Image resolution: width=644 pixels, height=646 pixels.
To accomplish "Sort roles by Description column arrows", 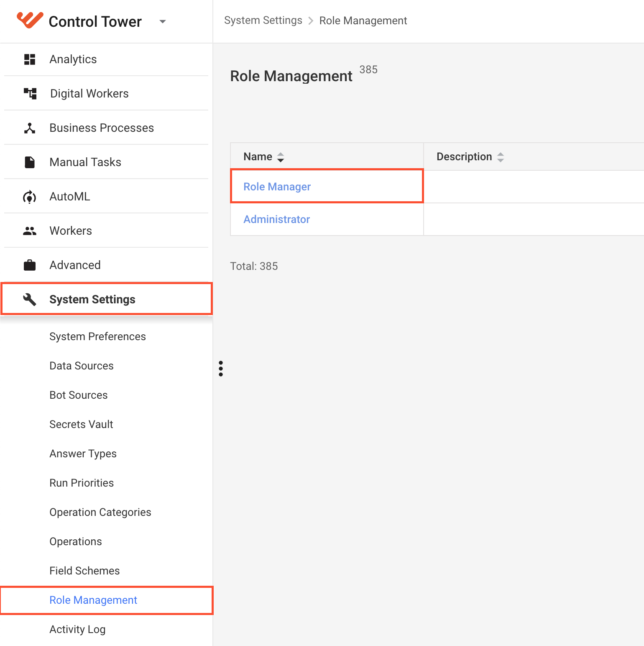I will pyautogui.click(x=501, y=157).
